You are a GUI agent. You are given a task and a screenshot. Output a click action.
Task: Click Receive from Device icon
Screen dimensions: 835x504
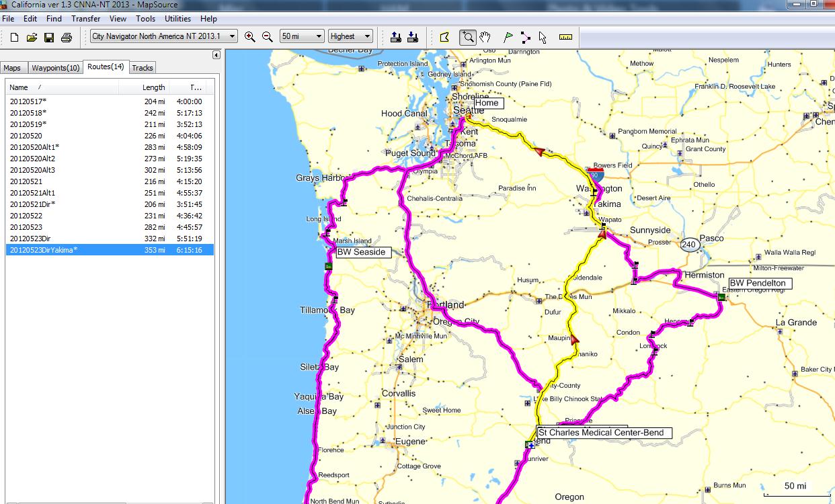pos(413,37)
